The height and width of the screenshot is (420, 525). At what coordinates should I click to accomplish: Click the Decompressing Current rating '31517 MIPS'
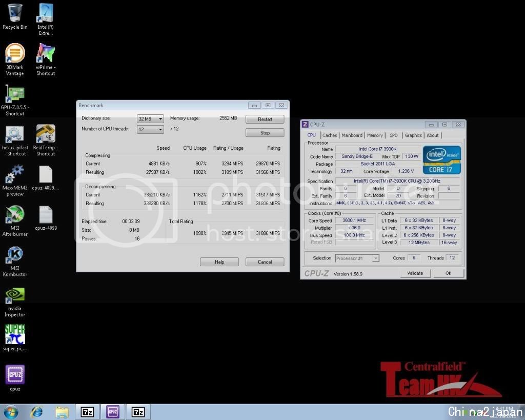pos(268,194)
